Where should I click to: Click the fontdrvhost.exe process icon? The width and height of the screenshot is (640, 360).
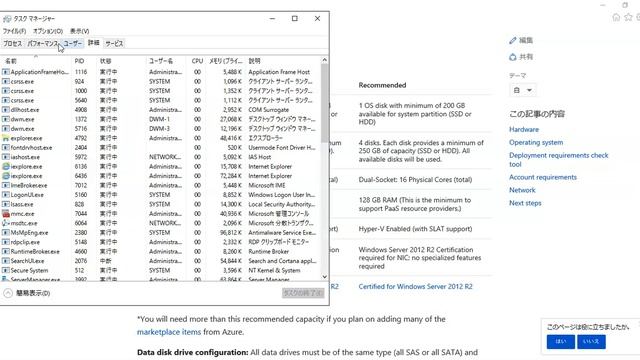click(6, 148)
